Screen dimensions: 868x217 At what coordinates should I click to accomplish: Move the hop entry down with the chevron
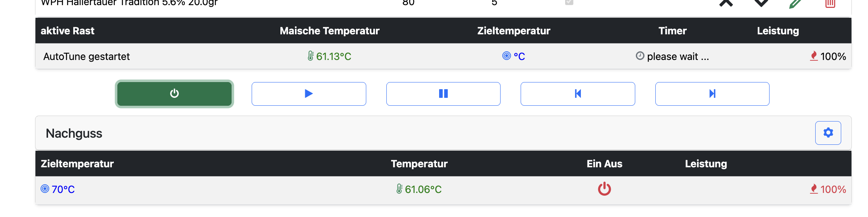tap(761, 3)
